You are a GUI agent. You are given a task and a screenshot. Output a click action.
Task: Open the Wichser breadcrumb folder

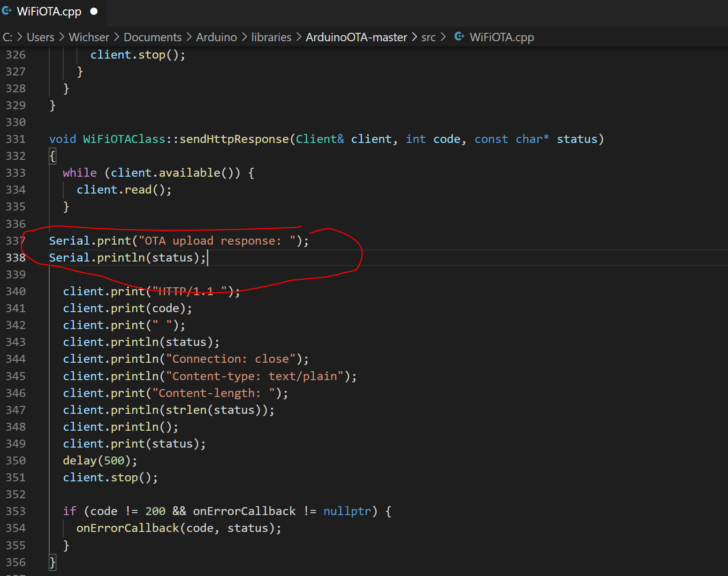tap(89, 37)
